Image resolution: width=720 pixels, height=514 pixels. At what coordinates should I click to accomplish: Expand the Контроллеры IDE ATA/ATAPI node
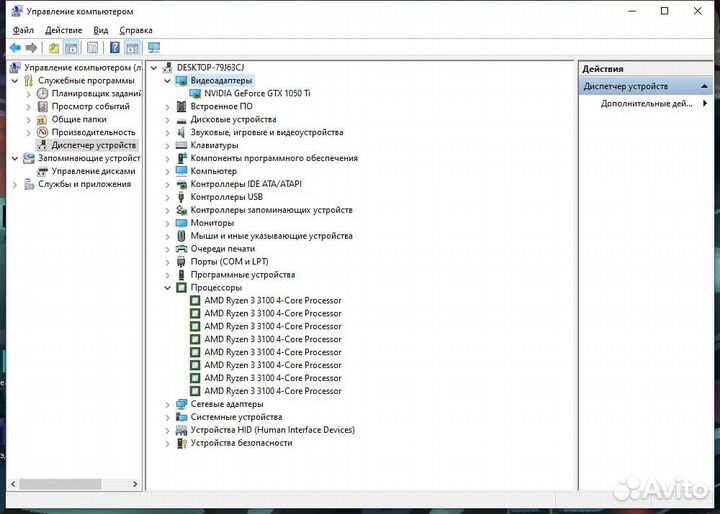click(168, 184)
